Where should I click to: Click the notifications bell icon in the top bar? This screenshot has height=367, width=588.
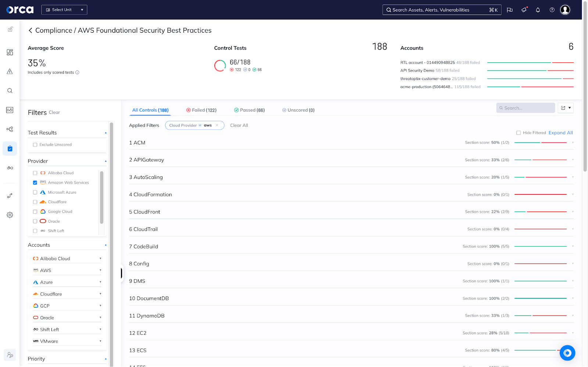point(538,10)
